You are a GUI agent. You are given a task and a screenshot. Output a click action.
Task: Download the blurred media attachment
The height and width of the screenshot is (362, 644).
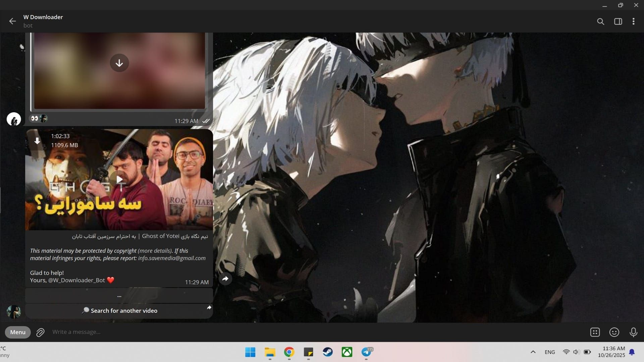[119, 63]
